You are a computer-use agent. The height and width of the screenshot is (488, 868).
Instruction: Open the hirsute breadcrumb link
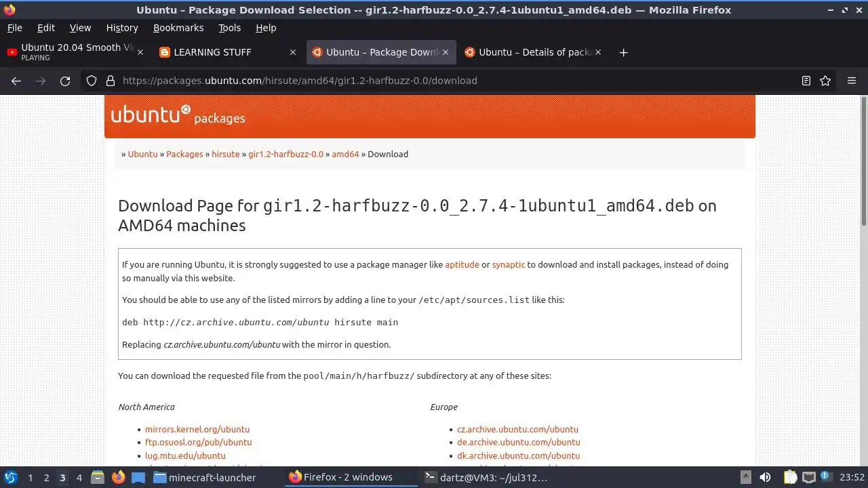pos(225,154)
